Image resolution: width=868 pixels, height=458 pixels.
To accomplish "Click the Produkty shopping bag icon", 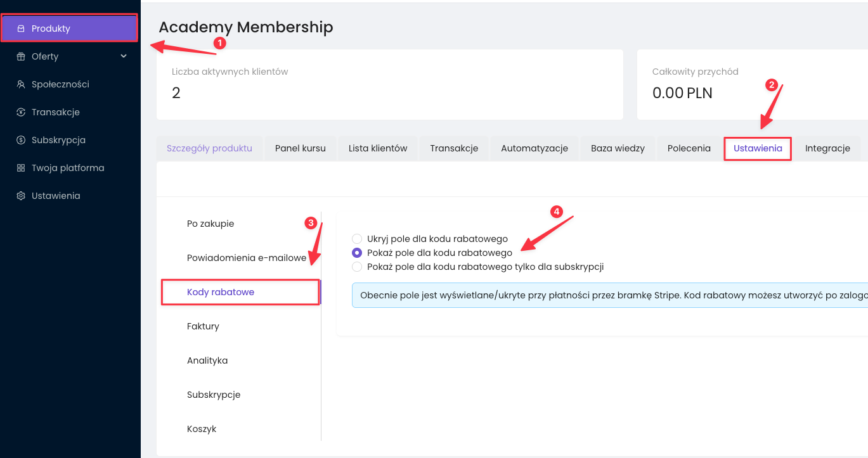I will click(x=21, y=29).
